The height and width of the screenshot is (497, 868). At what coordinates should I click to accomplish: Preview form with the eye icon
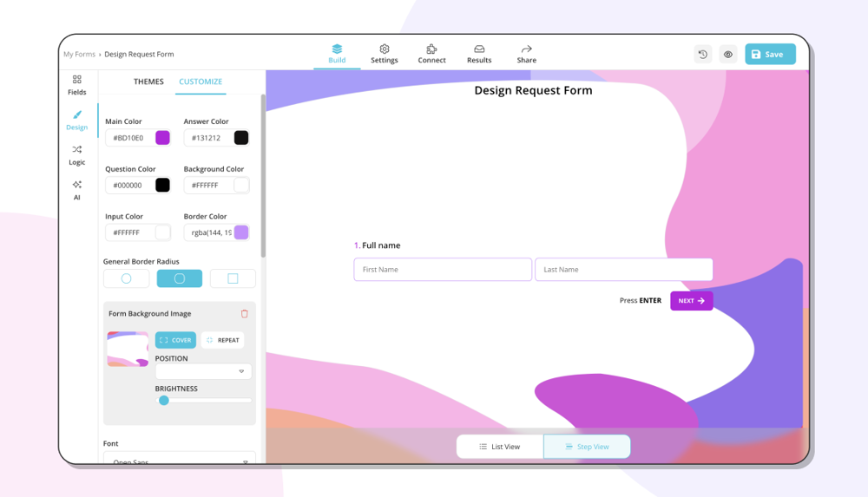tap(728, 55)
